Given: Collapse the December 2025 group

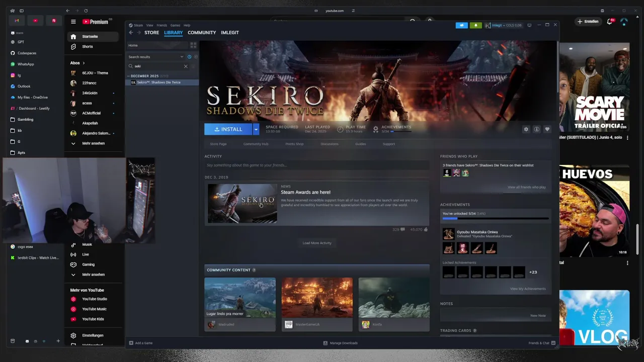Looking at the screenshot, I should tap(128, 76).
